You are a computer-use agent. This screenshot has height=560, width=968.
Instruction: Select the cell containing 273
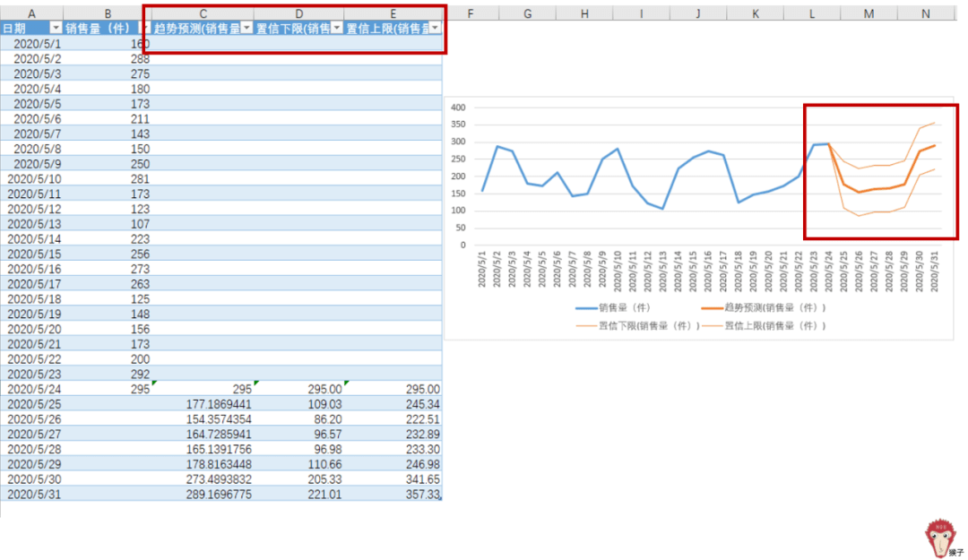108,269
